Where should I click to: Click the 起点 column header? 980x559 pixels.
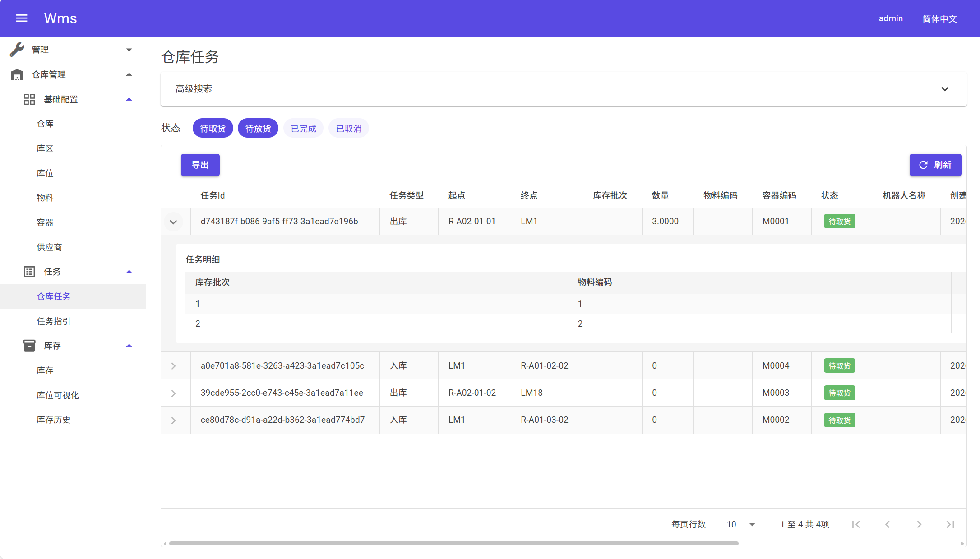457,195
